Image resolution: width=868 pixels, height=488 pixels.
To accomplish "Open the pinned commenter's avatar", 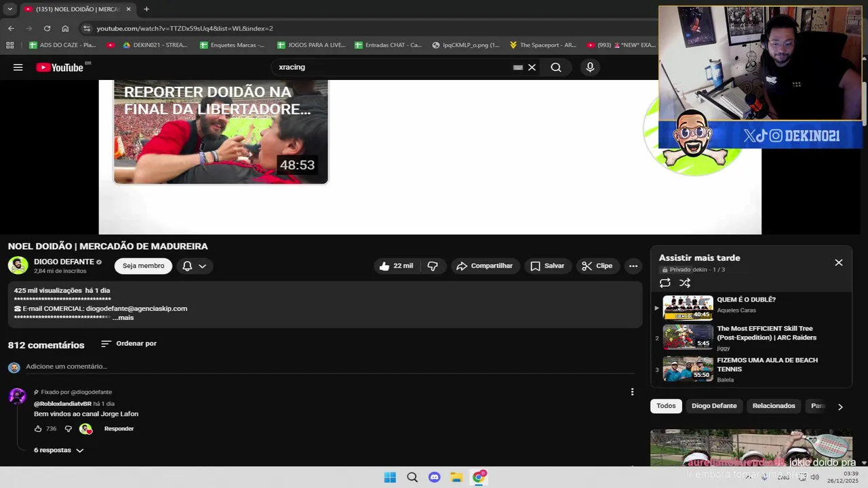I will (17, 396).
